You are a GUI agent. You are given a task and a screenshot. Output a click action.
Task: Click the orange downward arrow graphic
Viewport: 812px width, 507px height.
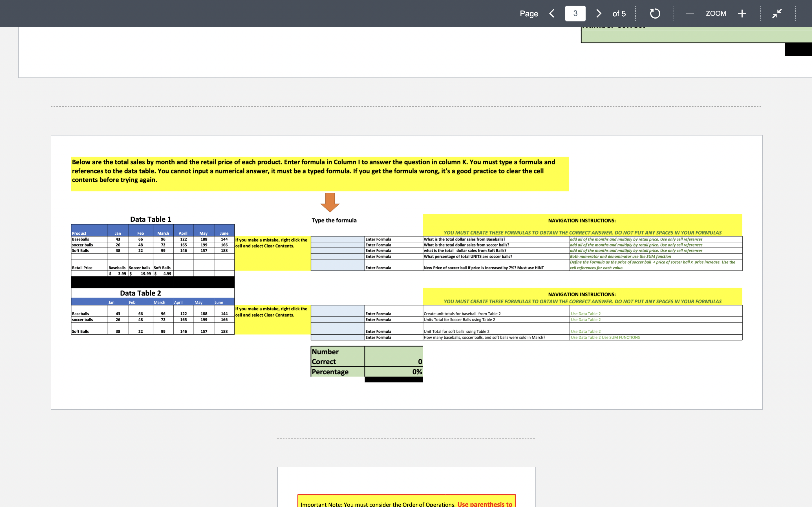point(330,203)
